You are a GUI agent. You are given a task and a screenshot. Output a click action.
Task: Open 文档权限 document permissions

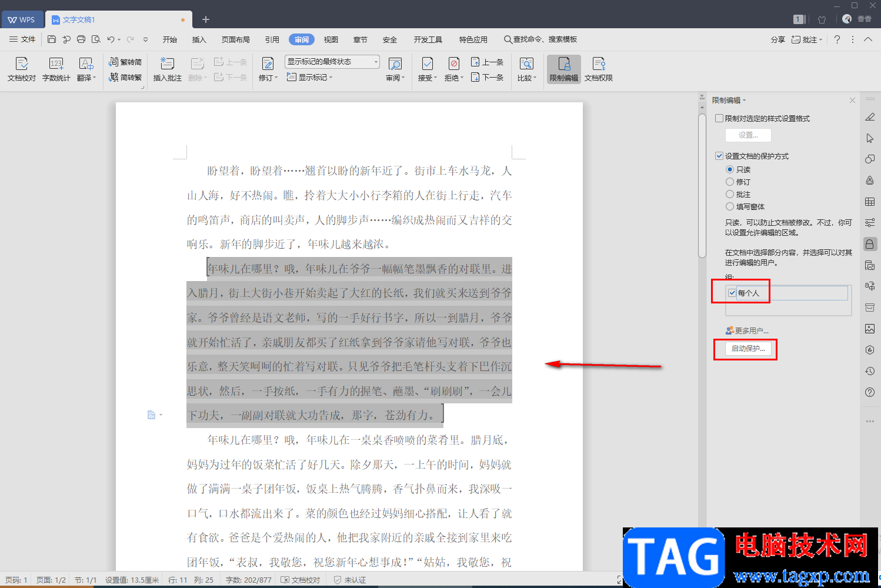(599, 69)
